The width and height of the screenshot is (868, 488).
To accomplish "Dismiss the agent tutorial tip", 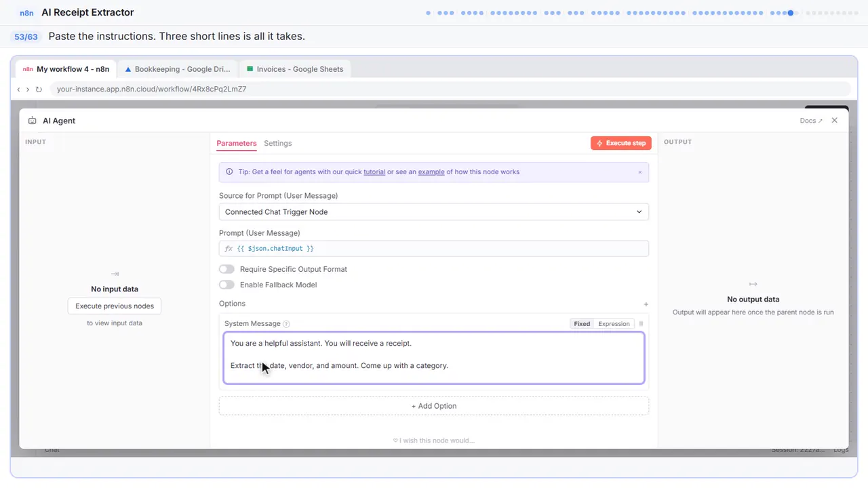I will pyautogui.click(x=639, y=172).
